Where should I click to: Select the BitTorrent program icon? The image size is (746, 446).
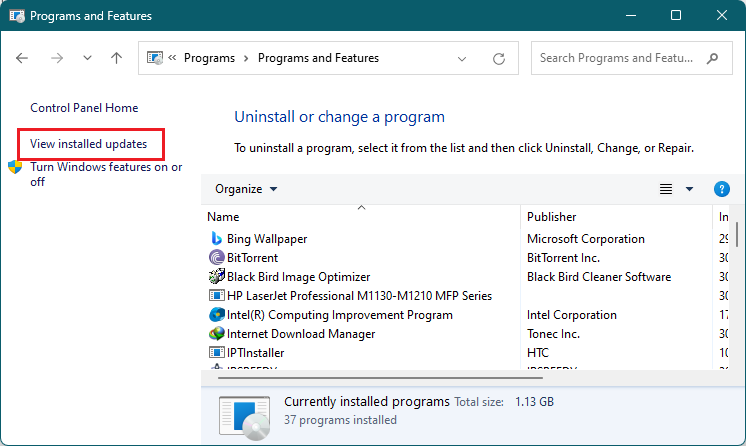click(x=217, y=258)
